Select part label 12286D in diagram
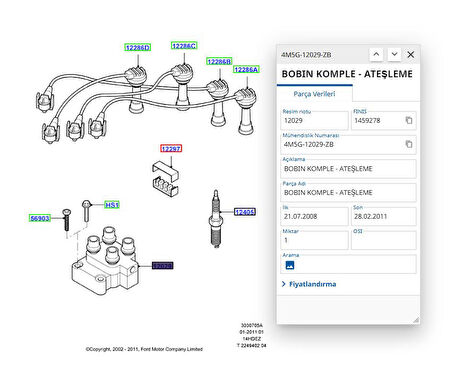Image resolution: width=452 pixels, height=384 pixels. point(138,48)
